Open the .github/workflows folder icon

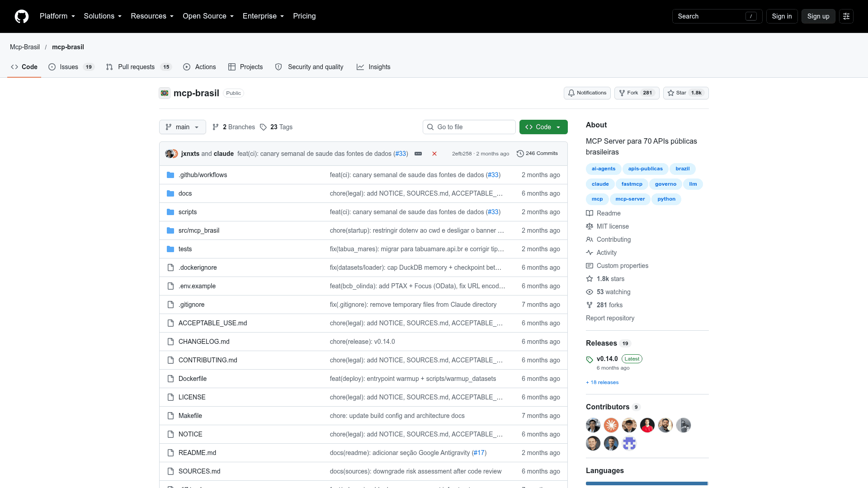pyautogui.click(x=170, y=175)
